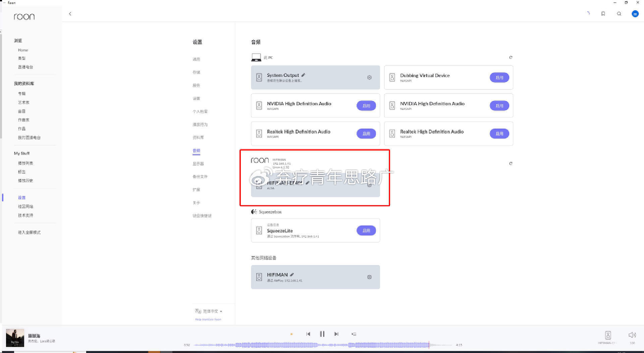Image resolution: width=644 pixels, height=353 pixels.
Task: Open the play queue icon
Action: [354, 334]
